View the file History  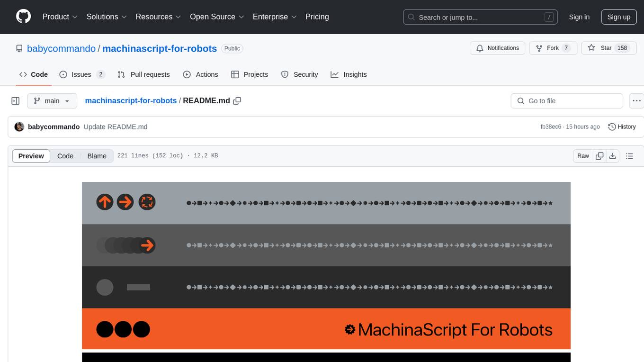[x=622, y=127]
